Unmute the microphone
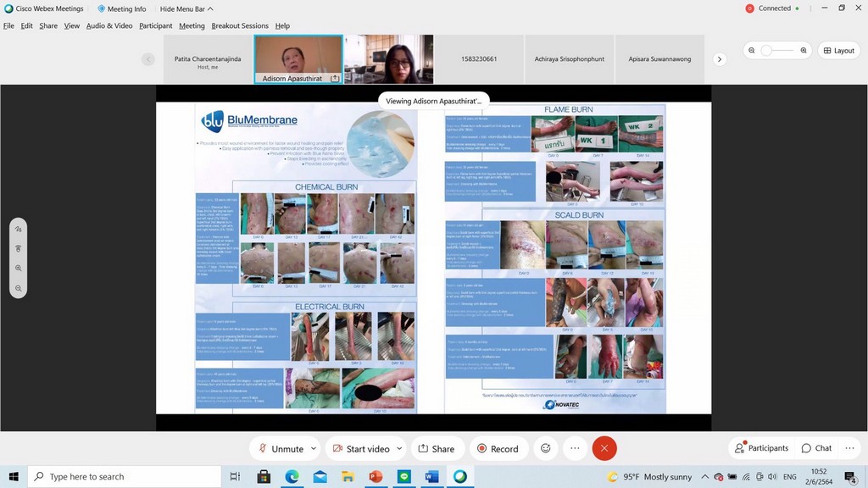868x488 pixels. click(281, 448)
